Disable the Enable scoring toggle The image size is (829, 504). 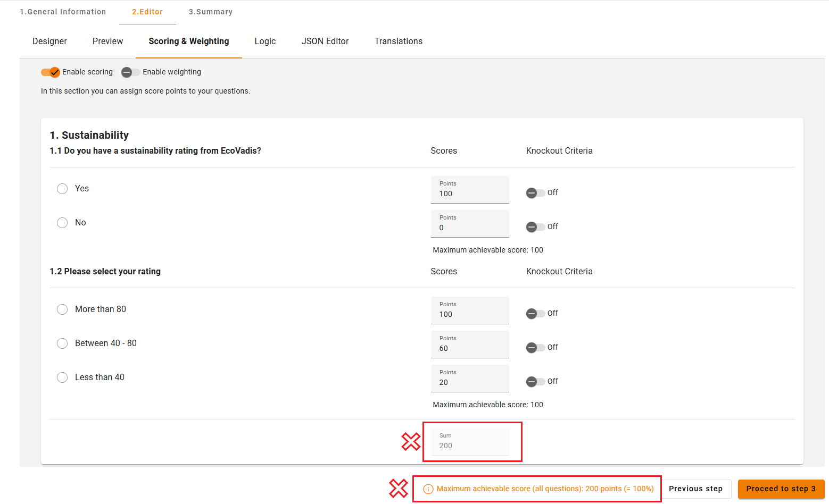pyautogui.click(x=51, y=72)
